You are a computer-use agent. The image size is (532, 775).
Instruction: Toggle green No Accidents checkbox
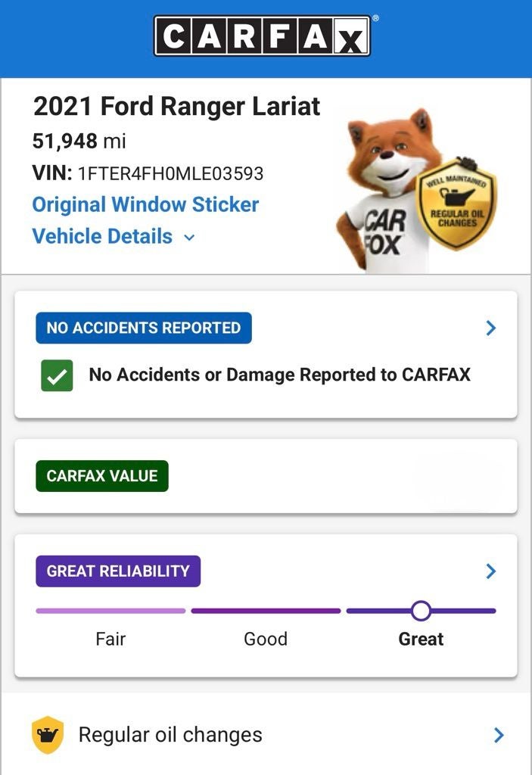(58, 375)
